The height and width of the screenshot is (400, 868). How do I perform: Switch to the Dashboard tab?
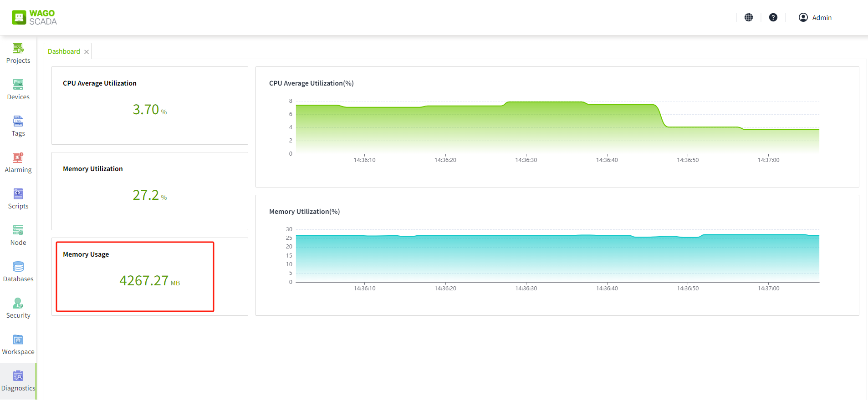64,51
